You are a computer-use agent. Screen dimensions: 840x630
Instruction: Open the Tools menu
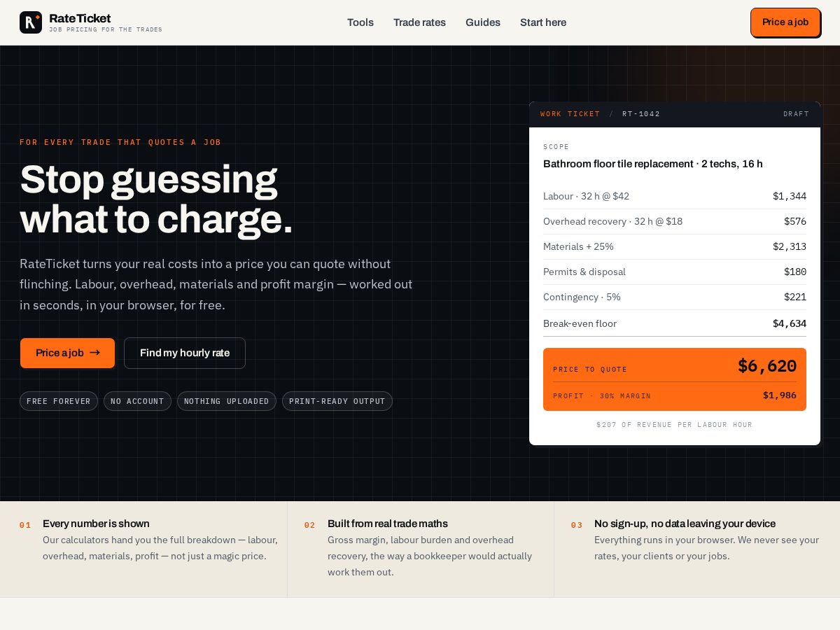[x=360, y=22]
